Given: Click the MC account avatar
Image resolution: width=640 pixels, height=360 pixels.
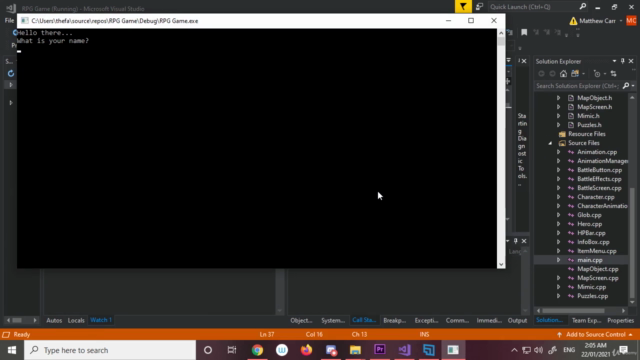Looking at the screenshot, I should click(631, 20).
